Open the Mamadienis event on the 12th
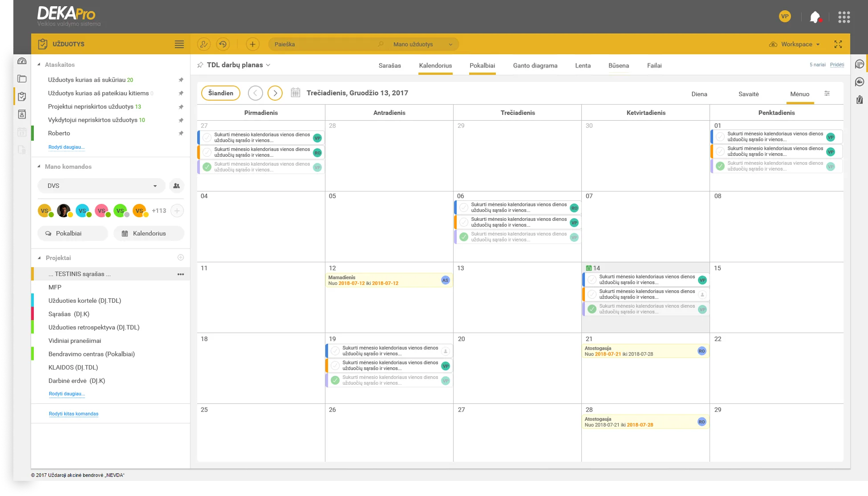The height and width of the screenshot is (496, 868). tap(389, 280)
